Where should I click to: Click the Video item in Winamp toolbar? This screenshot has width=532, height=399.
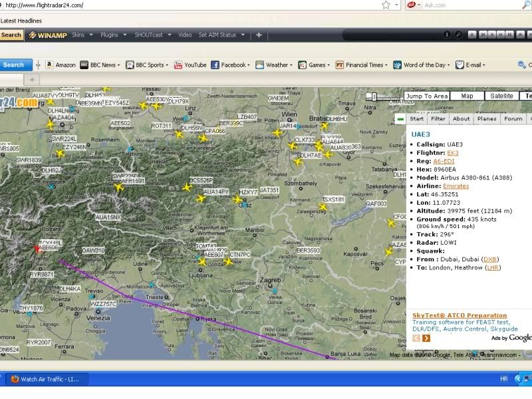click(x=185, y=35)
